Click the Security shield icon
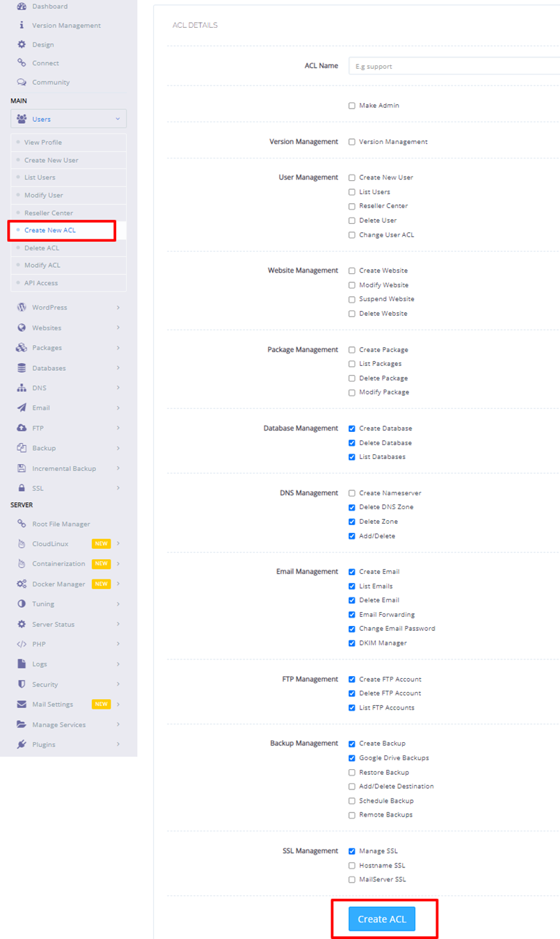This screenshot has width=560, height=939. (22, 684)
